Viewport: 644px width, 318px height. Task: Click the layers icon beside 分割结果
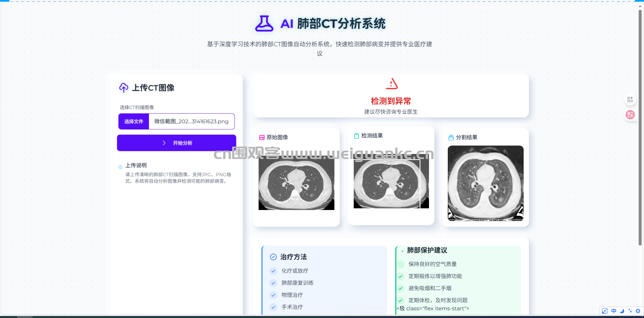pos(451,138)
